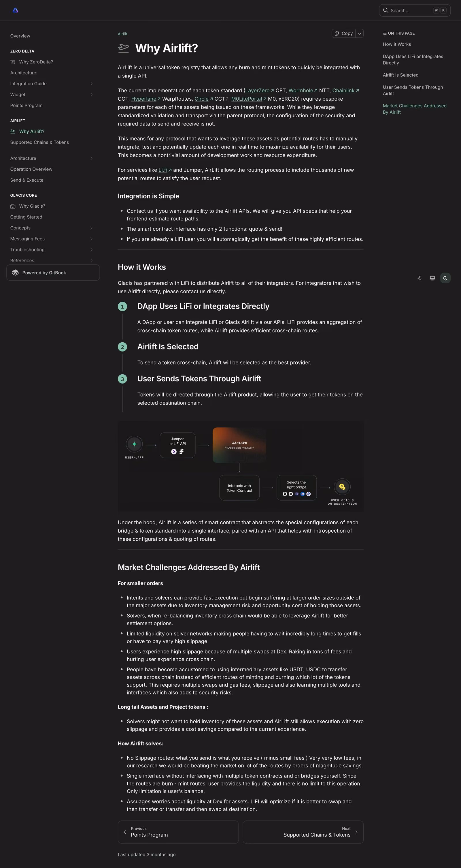Click the Glacis logo in header

tap(15, 10)
